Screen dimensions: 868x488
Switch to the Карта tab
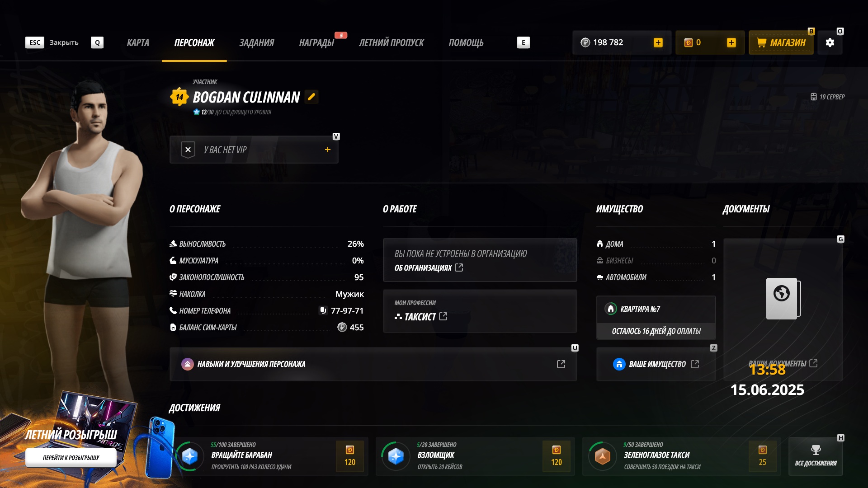[x=138, y=42]
